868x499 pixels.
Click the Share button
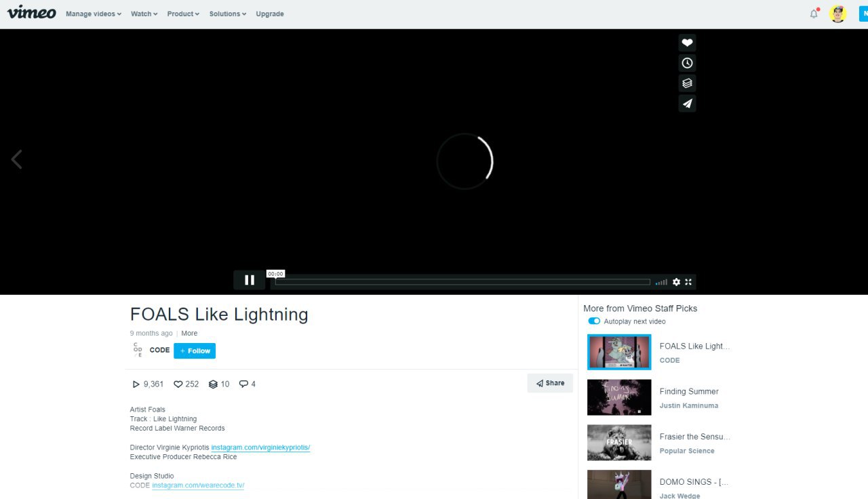tap(550, 383)
